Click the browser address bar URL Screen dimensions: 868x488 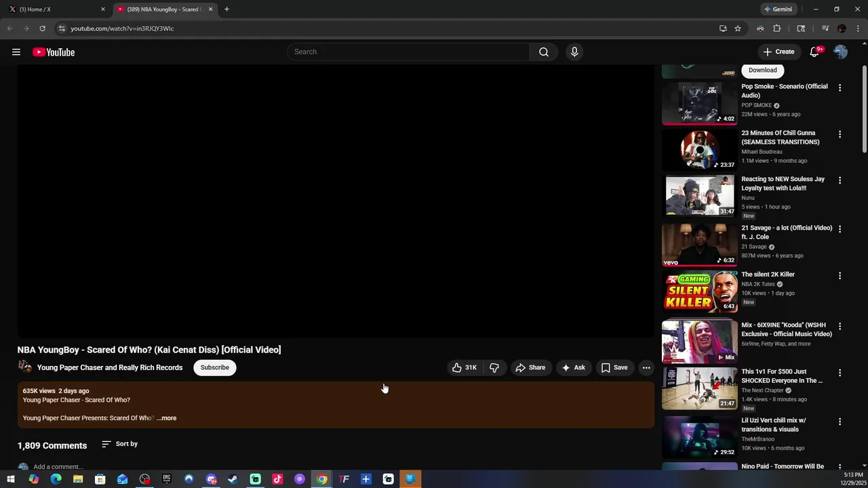122,28
